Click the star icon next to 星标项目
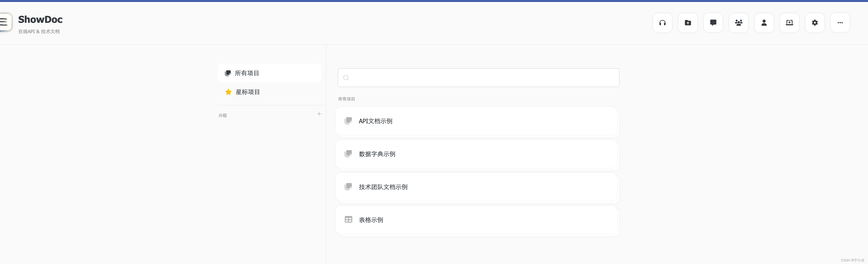 click(228, 92)
